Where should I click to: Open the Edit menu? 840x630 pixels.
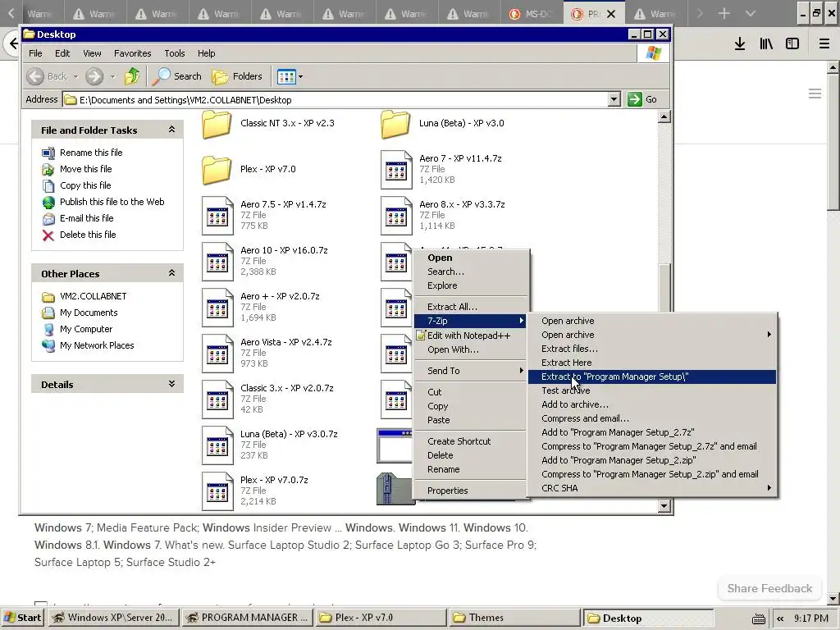[62, 53]
